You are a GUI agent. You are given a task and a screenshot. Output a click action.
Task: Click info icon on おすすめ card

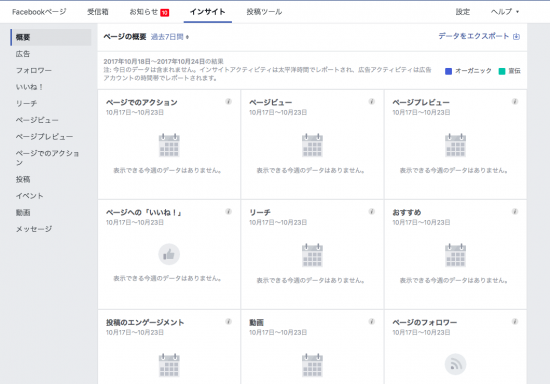pos(515,211)
